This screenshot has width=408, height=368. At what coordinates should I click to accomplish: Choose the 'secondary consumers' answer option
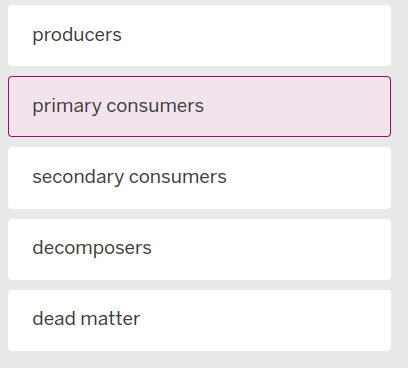pos(199,178)
